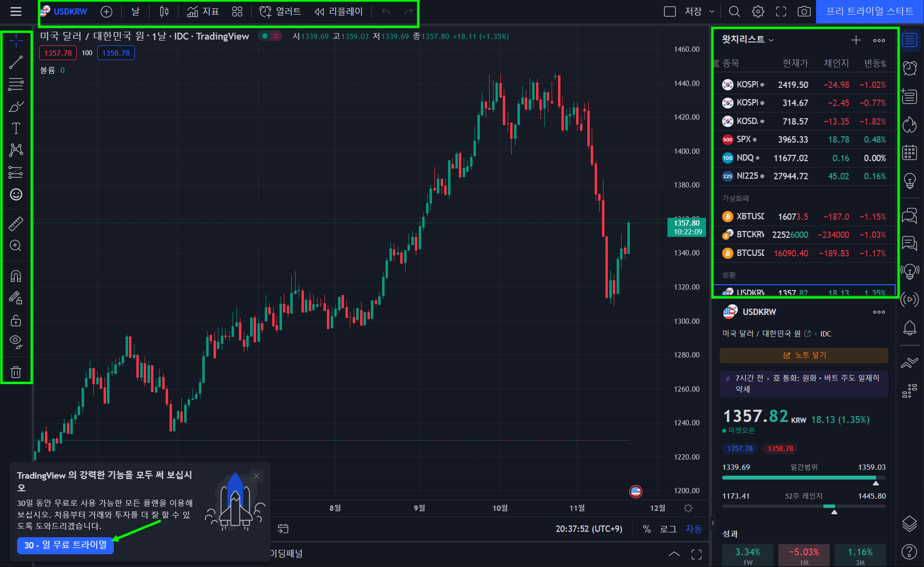This screenshot has width=924, height=567.
Task: Open the forecasting and measurement tools
Action: point(16,172)
